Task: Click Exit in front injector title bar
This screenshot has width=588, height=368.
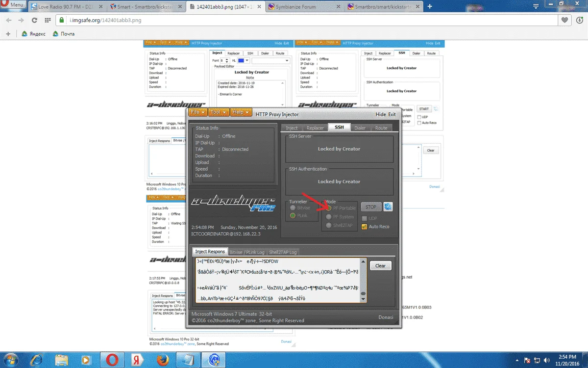Action: 392,114
